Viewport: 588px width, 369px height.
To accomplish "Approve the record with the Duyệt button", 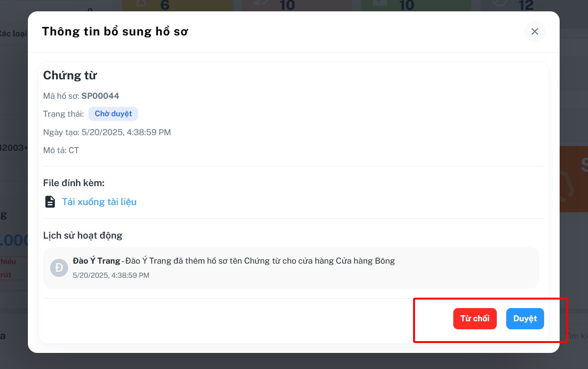I will pos(525,318).
